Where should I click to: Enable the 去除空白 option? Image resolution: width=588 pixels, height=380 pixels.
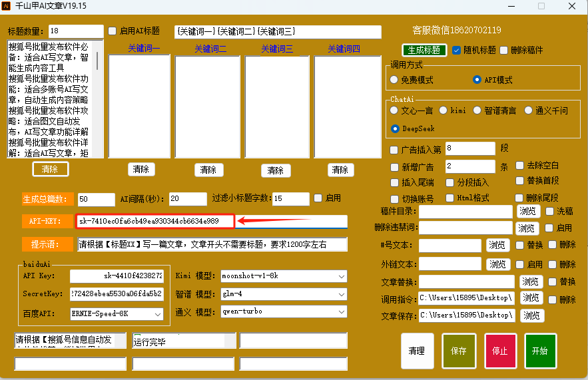click(521, 165)
